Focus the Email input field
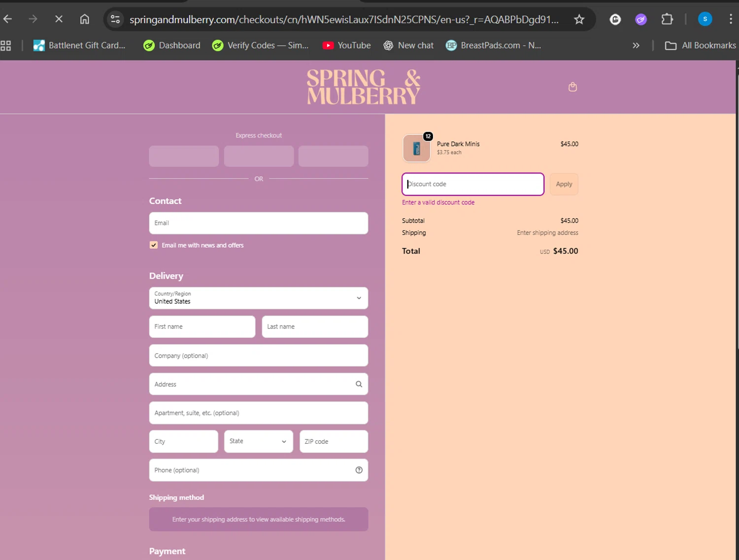The image size is (739, 560). pos(259,223)
